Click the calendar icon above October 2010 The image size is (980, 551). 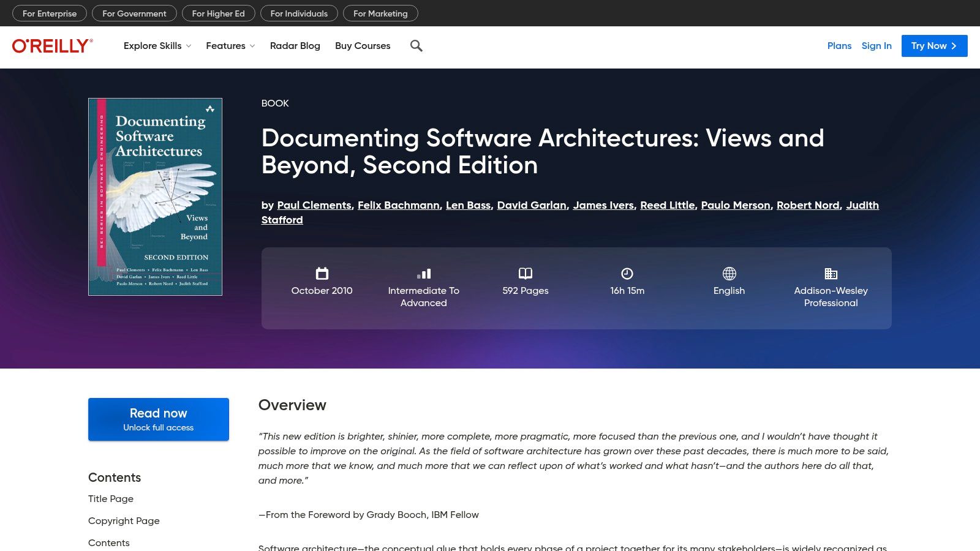[322, 274]
